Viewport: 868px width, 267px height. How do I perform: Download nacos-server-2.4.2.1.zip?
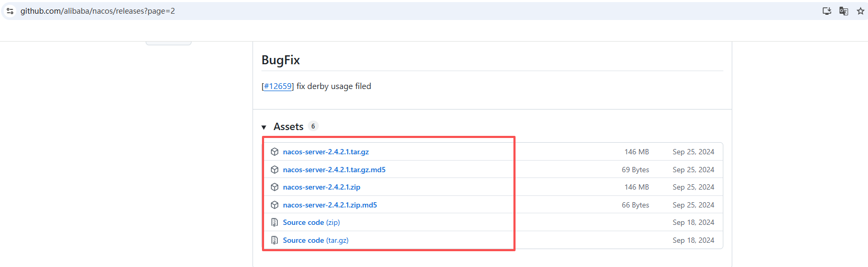[x=321, y=187]
